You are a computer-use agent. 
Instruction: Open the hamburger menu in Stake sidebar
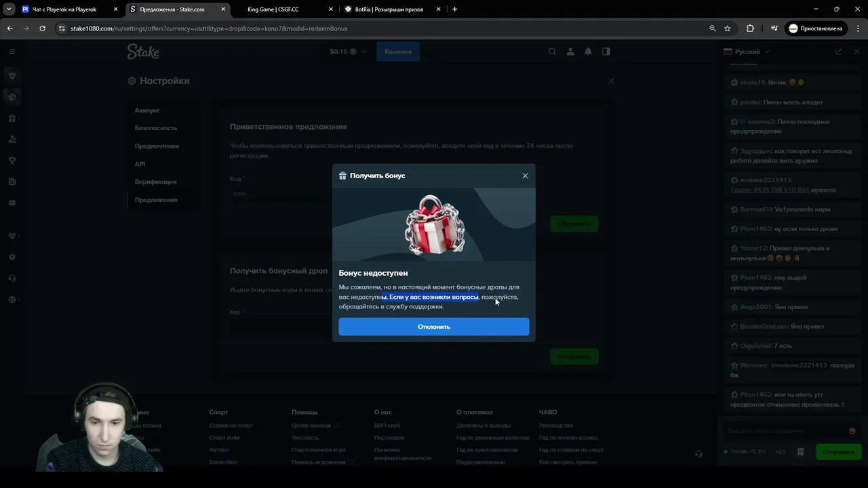12,52
